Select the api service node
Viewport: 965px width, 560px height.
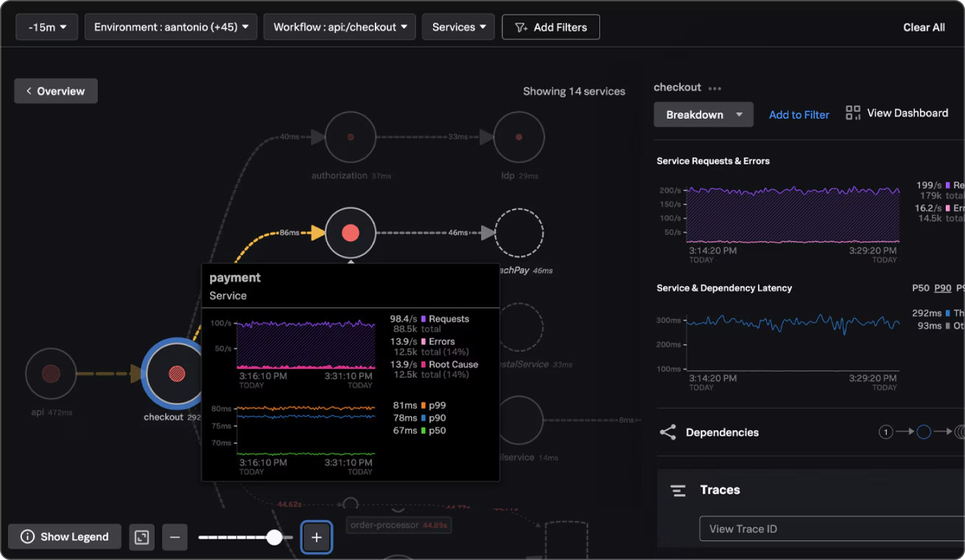pos(51,374)
